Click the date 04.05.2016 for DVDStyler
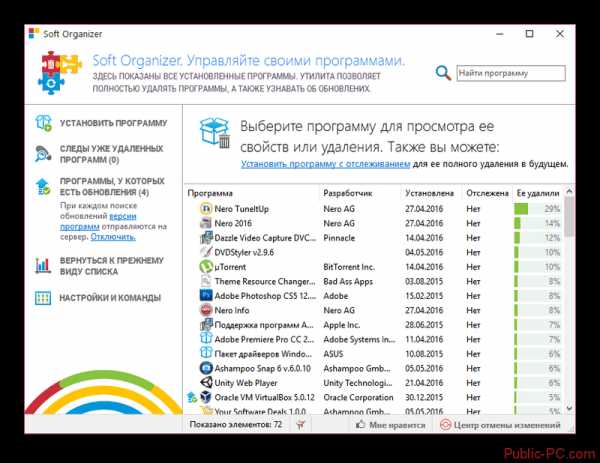Image resolution: width=600 pixels, height=463 pixels. (424, 252)
